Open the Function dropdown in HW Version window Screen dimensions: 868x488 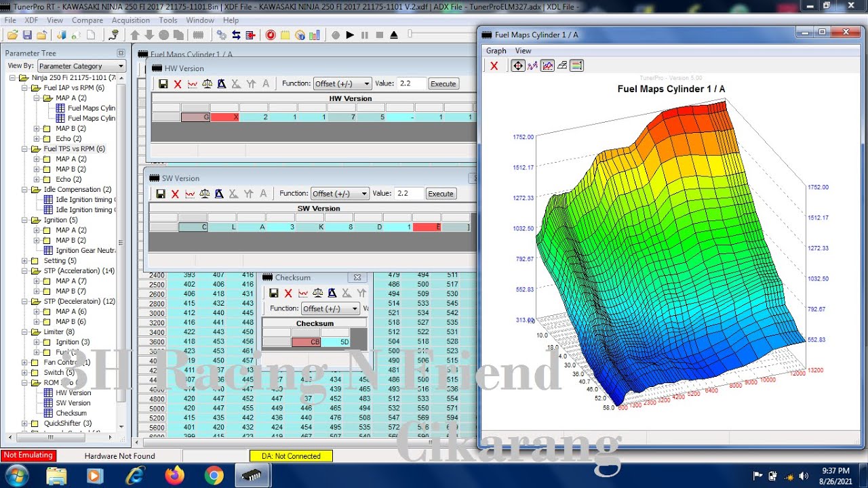[342, 83]
